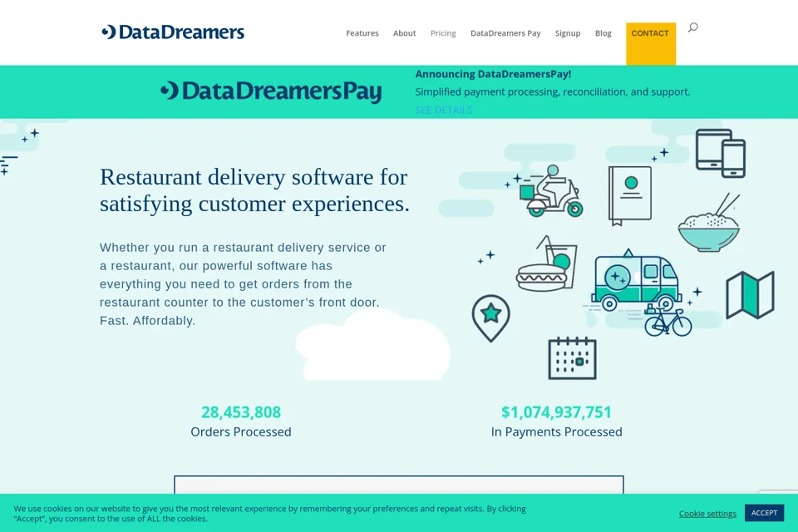Open the search magnifier icon
This screenshot has height=532, width=798.
tap(692, 27)
